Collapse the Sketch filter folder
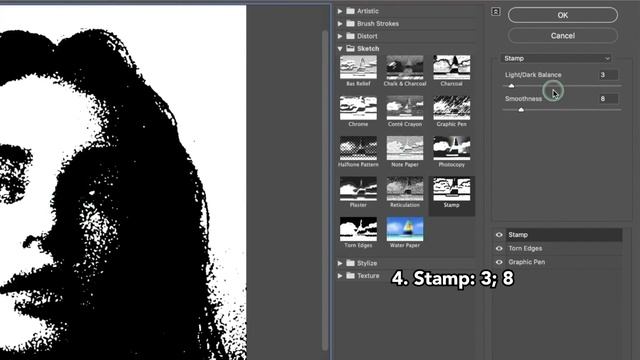640x360 pixels. [x=340, y=49]
